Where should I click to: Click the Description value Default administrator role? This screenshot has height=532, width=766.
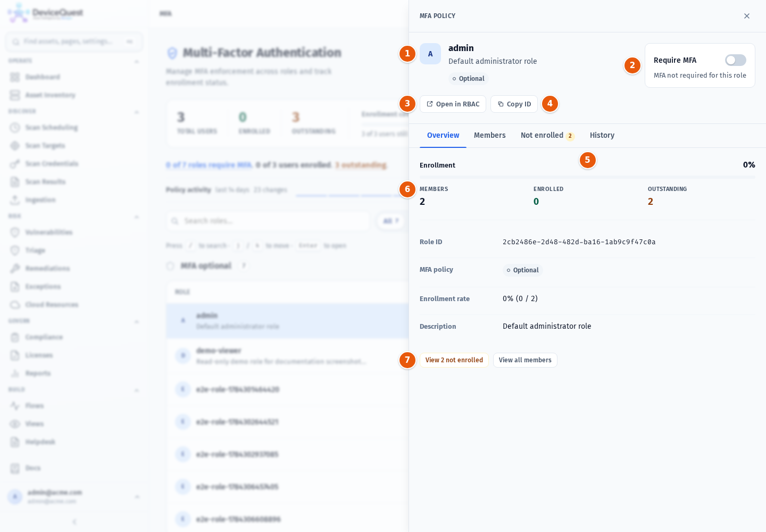[x=547, y=326]
